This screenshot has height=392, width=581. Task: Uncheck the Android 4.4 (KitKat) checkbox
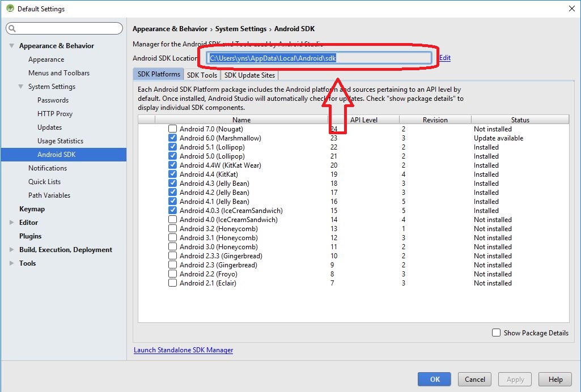click(x=172, y=174)
